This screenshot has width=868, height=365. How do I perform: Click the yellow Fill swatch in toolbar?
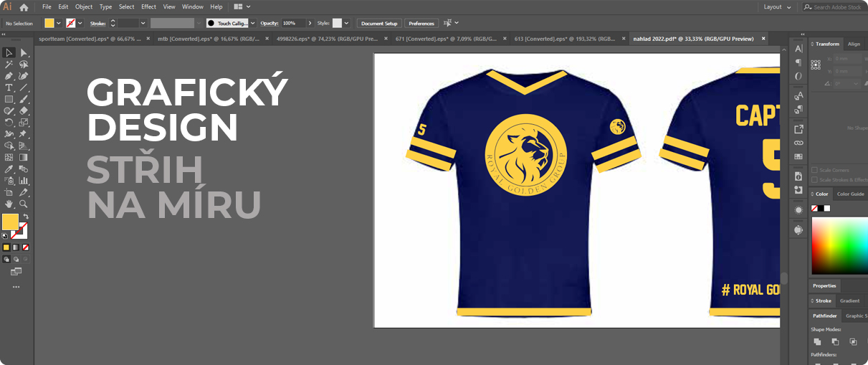[10, 222]
